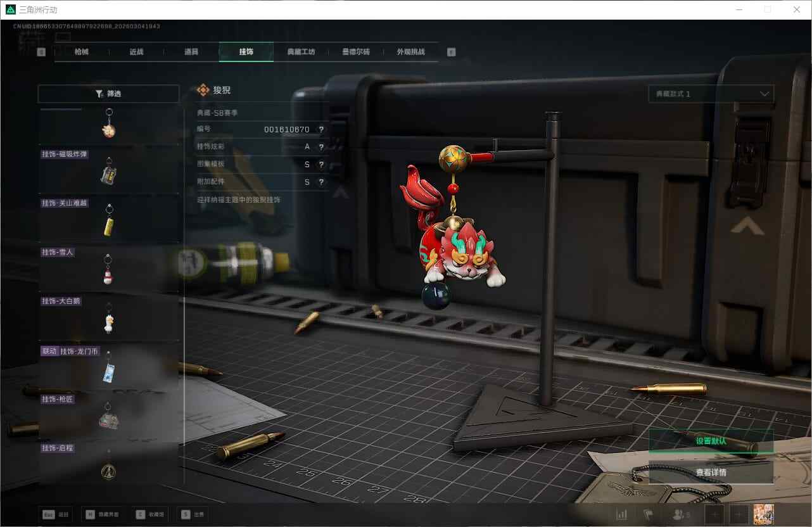Pick the 大白鹅 goose charm
Screen dimensions: 812x527
(x=108, y=317)
